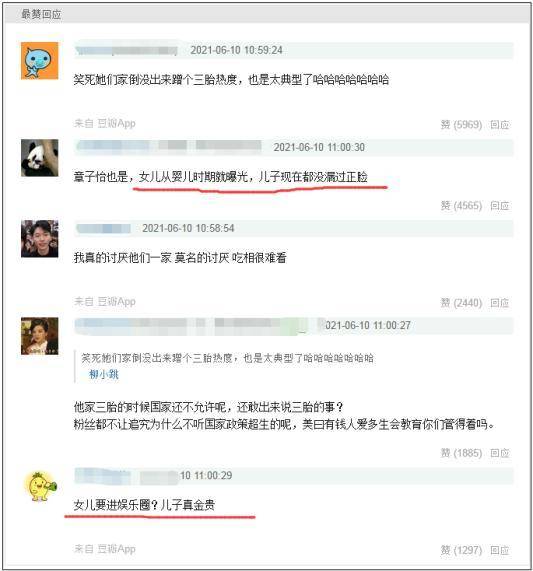533x571 pixels.
Task: Click the 最赞回应 section header
Action: pos(41,14)
